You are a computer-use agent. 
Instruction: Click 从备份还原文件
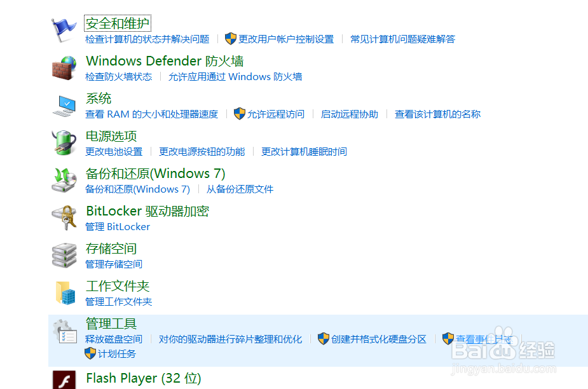coord(240,189)
